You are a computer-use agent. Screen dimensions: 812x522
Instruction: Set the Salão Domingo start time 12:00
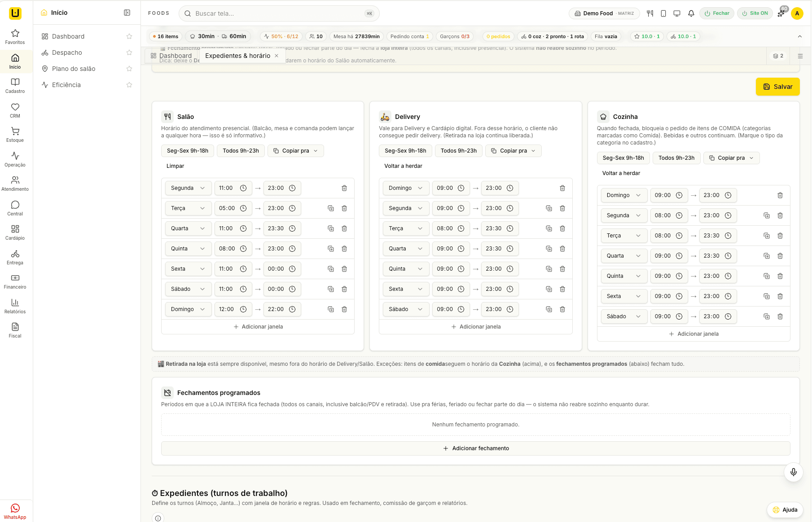point(233,309)
